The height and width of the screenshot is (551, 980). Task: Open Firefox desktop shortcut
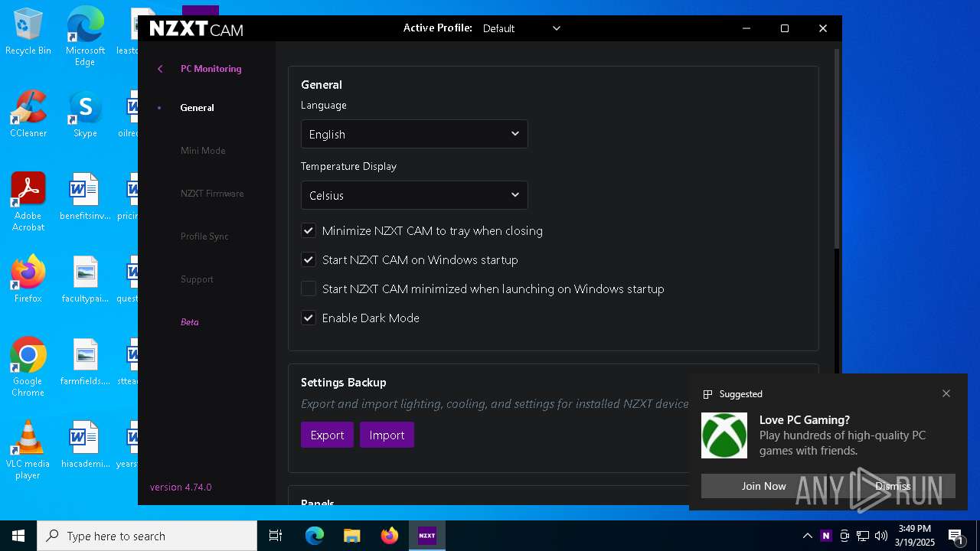[x=28, y=279]
